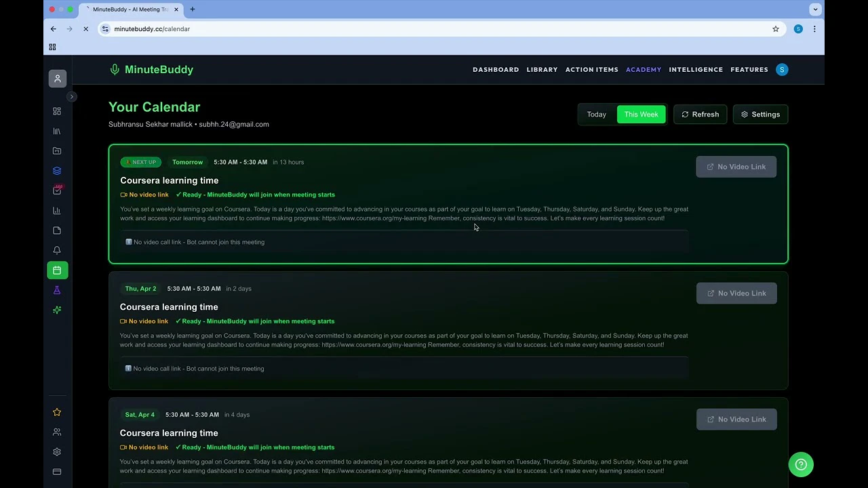Image resolution: width=868 pixels, height=488 pixels.
Task: Switch calendar view to Today
Action: tap(597, 115)
